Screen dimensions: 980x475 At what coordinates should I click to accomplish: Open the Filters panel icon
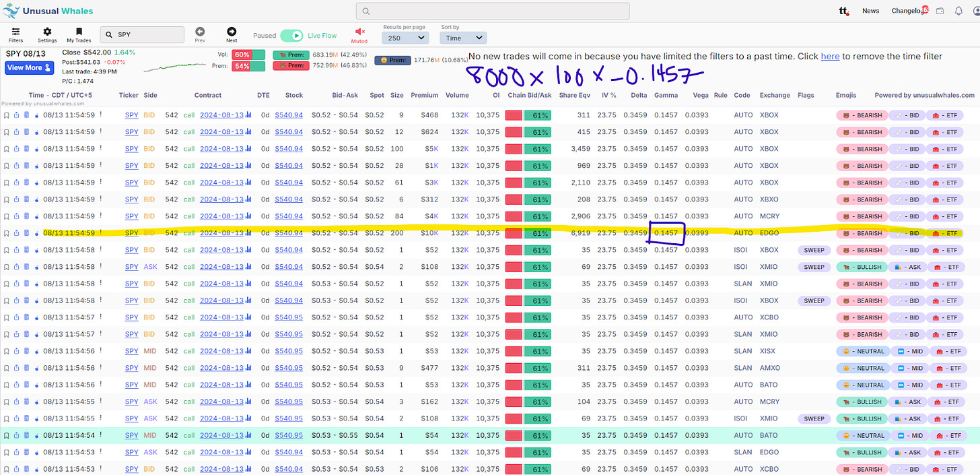(15, 32)
